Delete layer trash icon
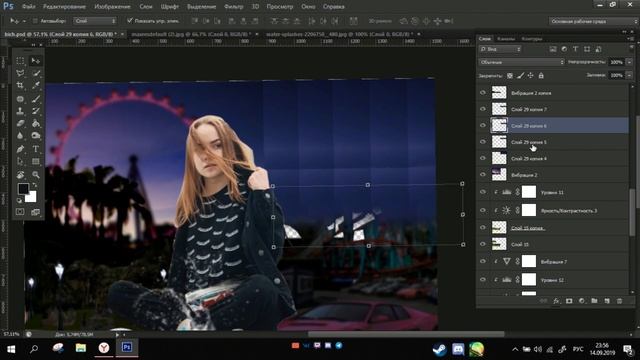This screenshot has width=640, height=360. point(620,301)
